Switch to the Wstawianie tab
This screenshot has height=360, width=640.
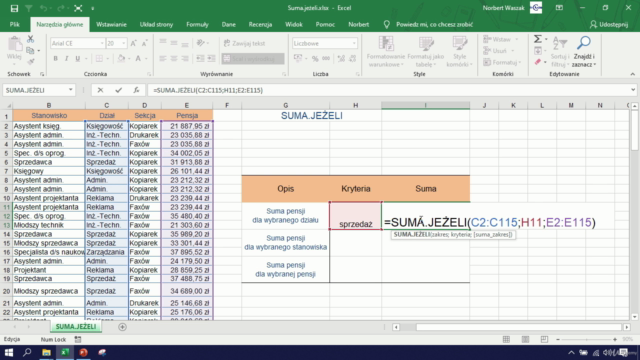click(111, 24)
